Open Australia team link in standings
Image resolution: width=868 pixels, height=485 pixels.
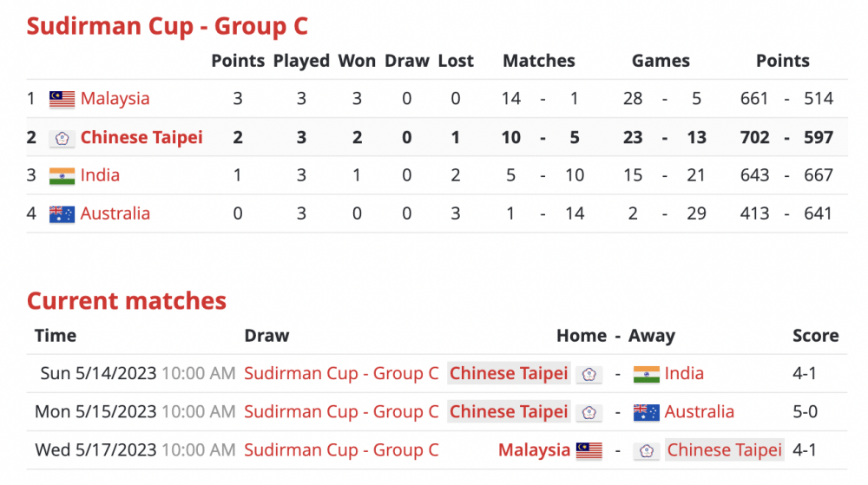coord(115,213)
